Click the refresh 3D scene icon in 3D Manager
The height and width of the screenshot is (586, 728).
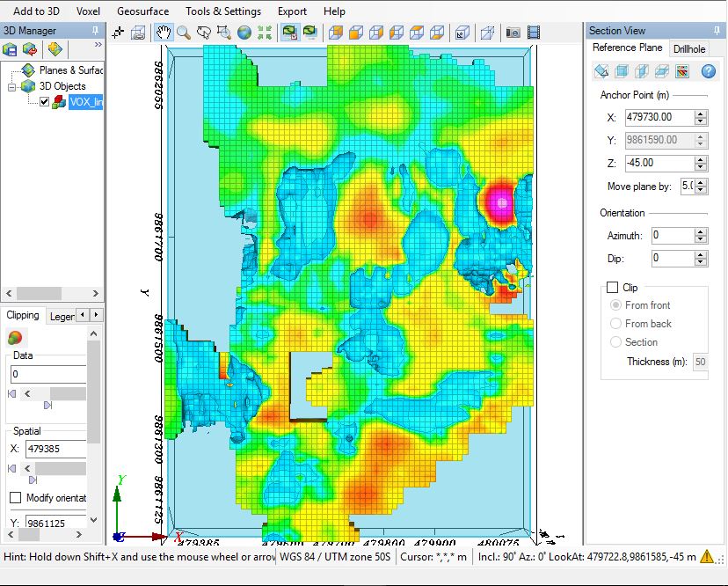click(28, 49)
